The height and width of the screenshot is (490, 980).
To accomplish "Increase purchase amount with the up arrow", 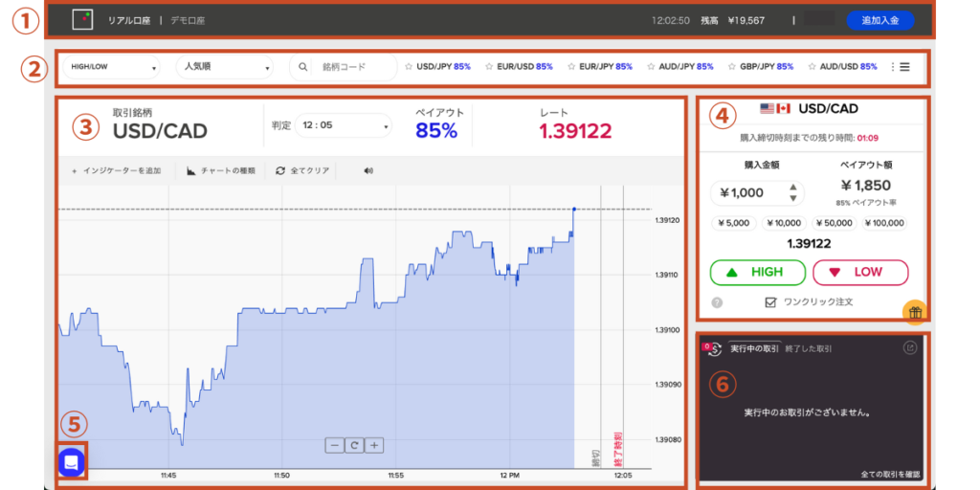I will (791, 188).
